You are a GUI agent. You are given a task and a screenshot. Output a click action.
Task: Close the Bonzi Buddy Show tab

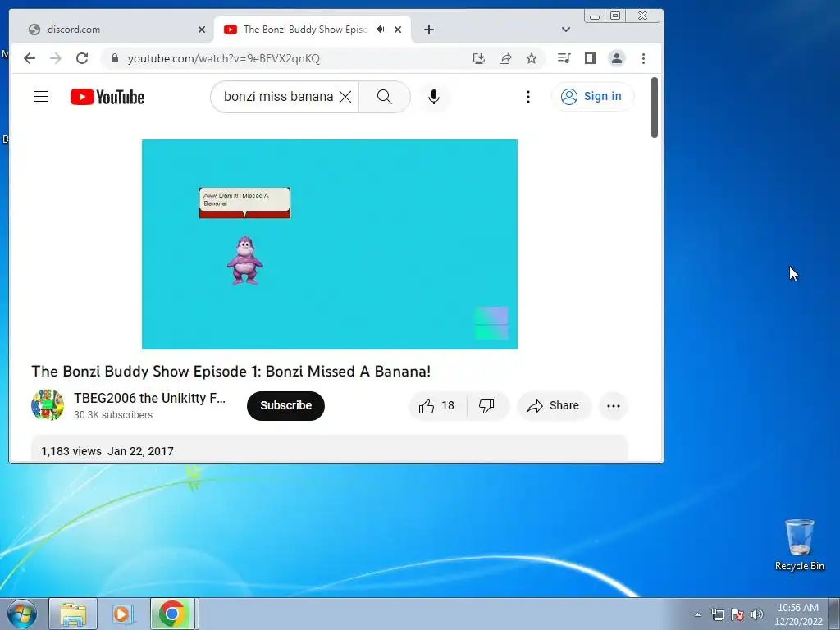click(398, 30)
